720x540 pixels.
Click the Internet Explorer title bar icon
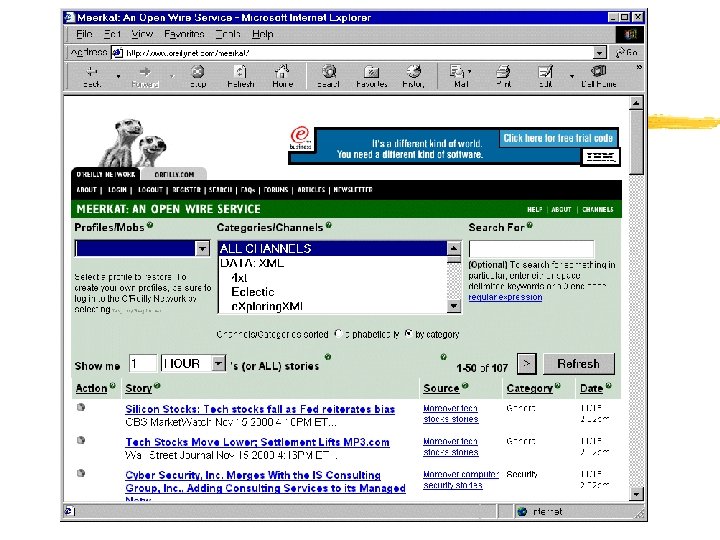point(70,17)
